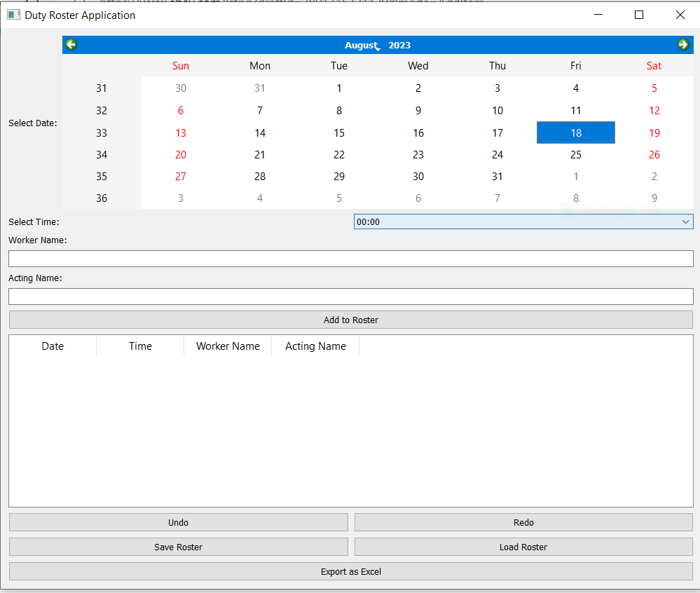Click Load Roster
The width and height of the screenshot is (700, 593).
click(x=523, y=547)
